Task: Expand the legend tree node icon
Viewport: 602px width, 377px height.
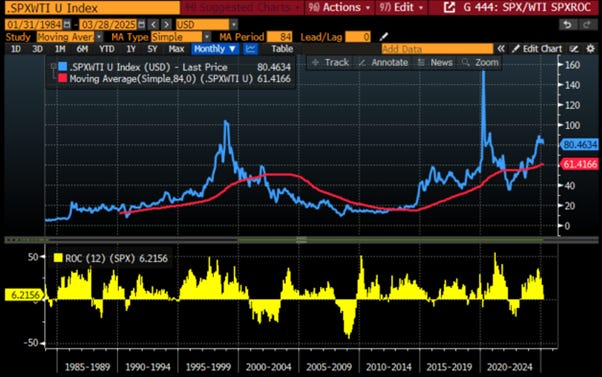Action: [53, 66]
